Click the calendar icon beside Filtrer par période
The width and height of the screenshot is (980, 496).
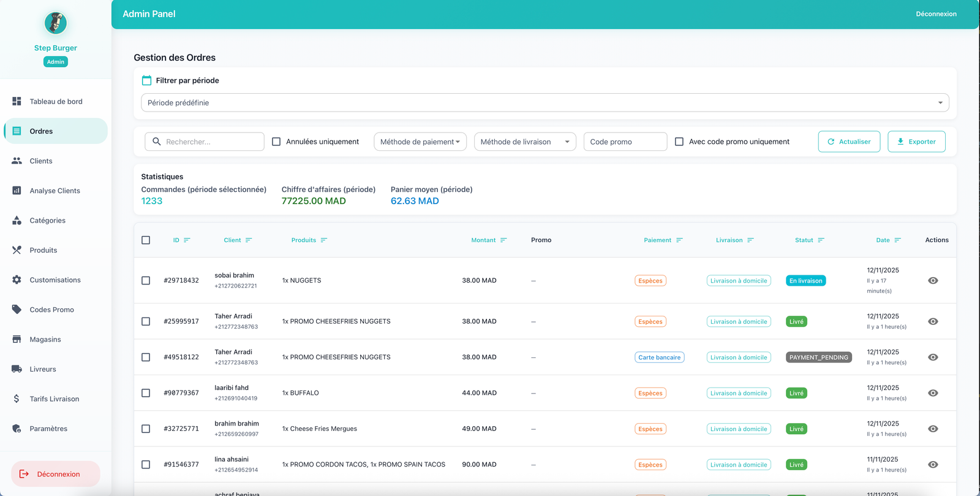tap(146, 80)
